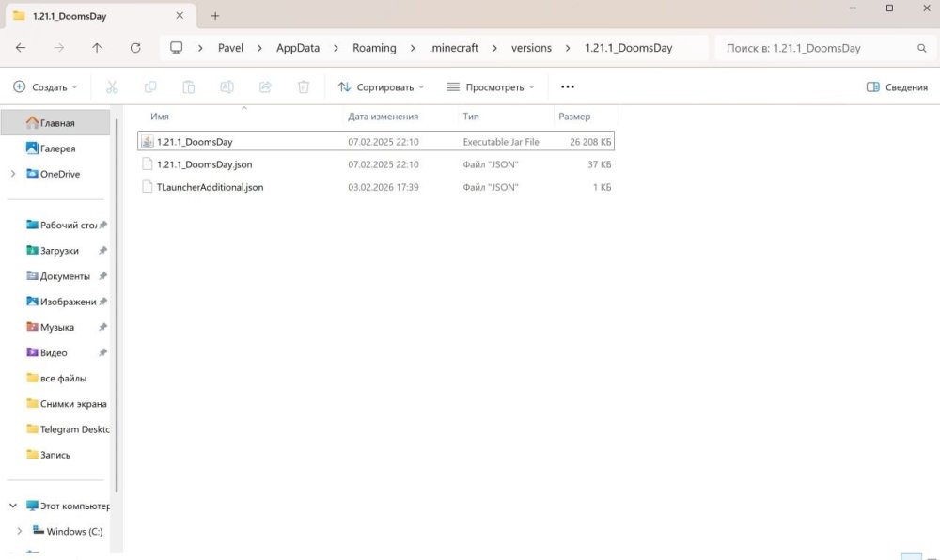Open the Сведения details pane
Viewport: 940px width, 560px height.
897,86
